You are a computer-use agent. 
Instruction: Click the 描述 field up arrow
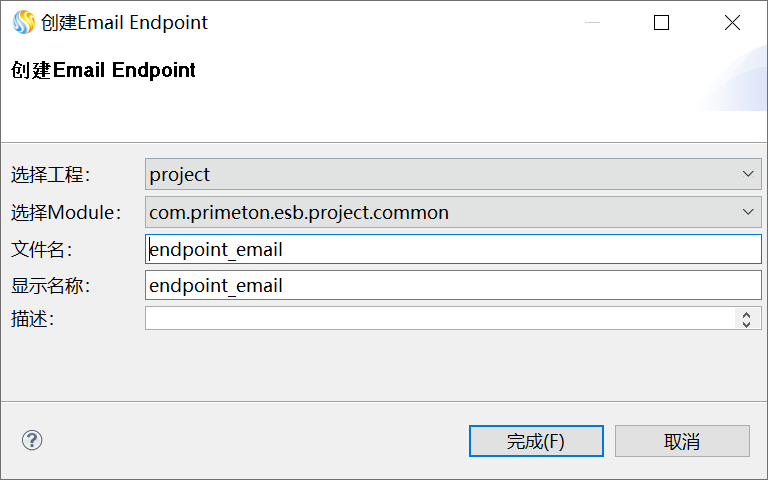(x=746, y=314)
